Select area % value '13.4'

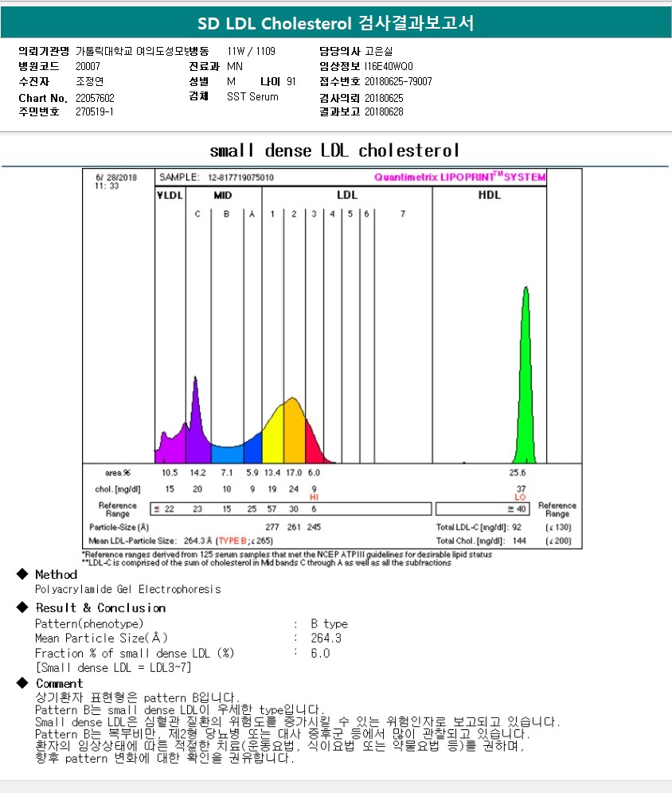pyautogui.click(x=272, y=473)
